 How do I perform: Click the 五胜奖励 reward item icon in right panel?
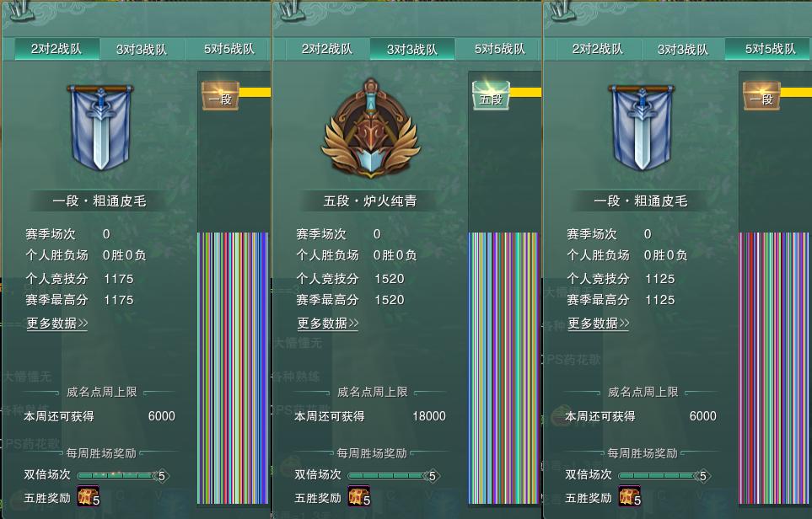click(x=629, y=495)
